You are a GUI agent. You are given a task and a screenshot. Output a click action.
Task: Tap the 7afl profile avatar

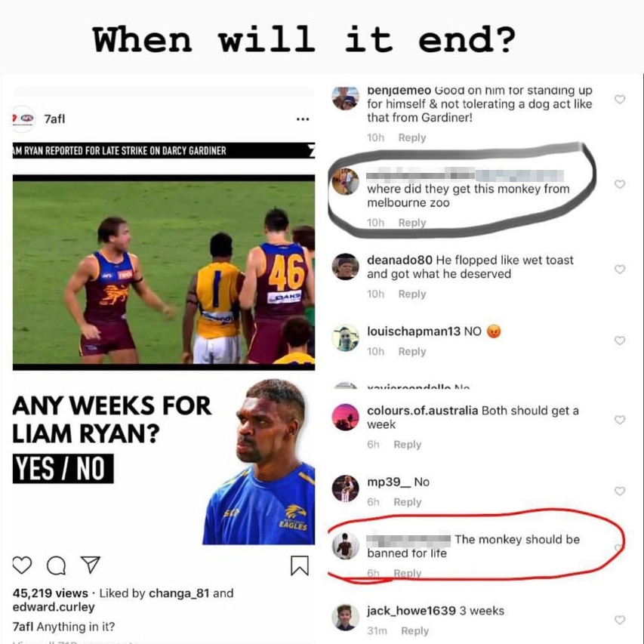coord(23,119)
